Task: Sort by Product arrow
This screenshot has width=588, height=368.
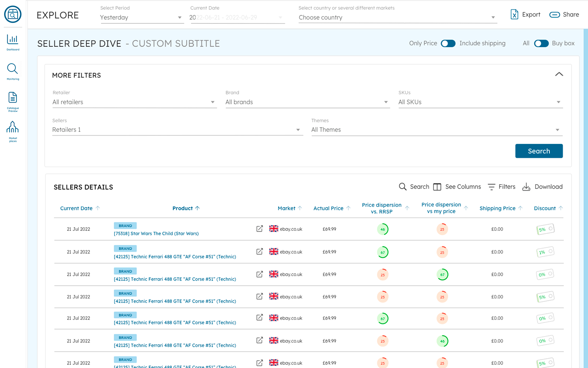Action: click(x=197, y=208)
